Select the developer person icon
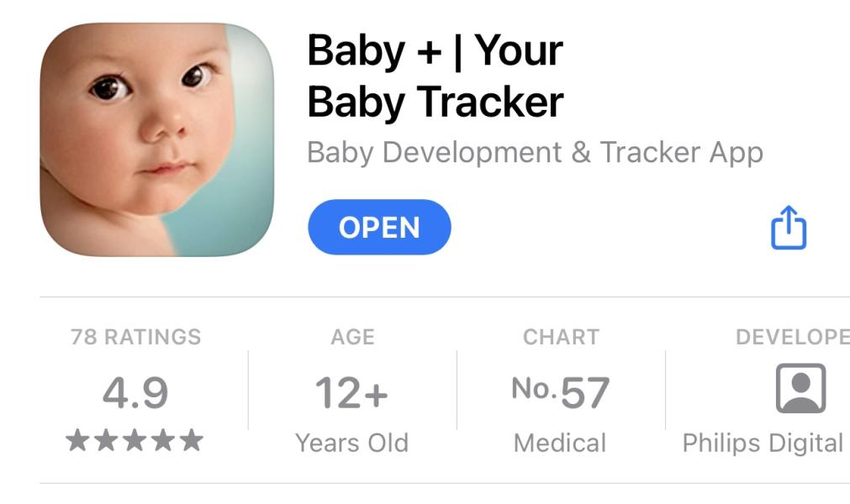 pyautogui.click(x=800, y=388)
